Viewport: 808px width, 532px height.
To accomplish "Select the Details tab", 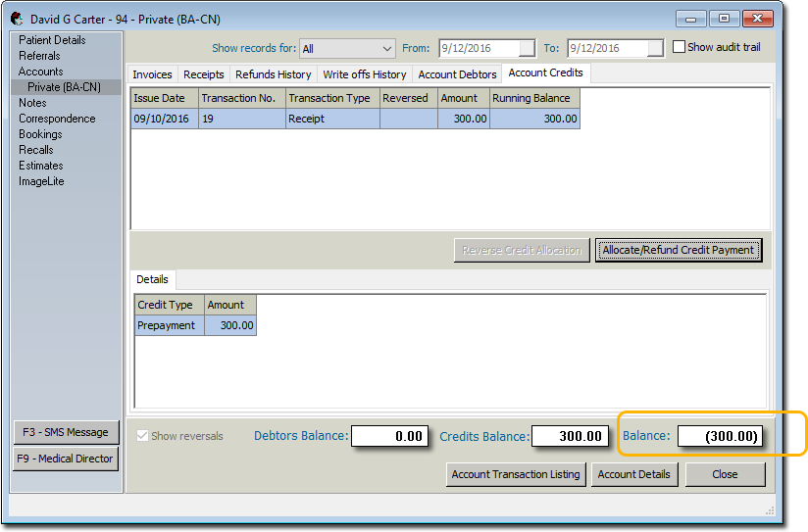I will (153, 279).
